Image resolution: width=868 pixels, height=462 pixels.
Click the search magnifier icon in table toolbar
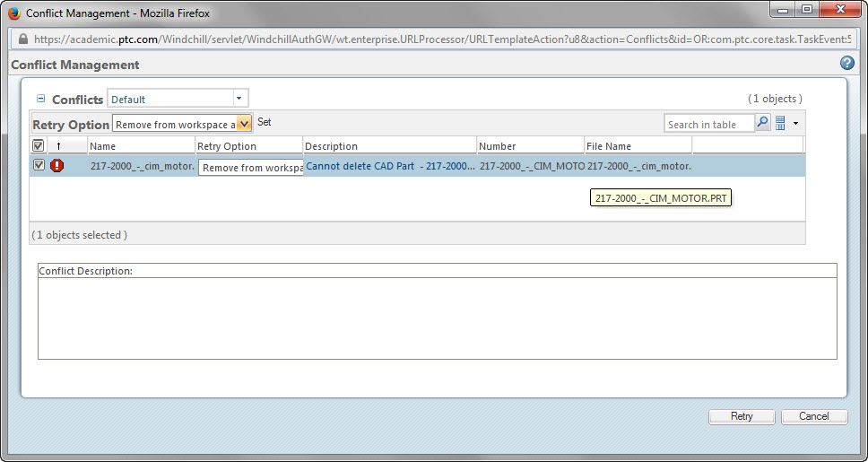[763, 122]
